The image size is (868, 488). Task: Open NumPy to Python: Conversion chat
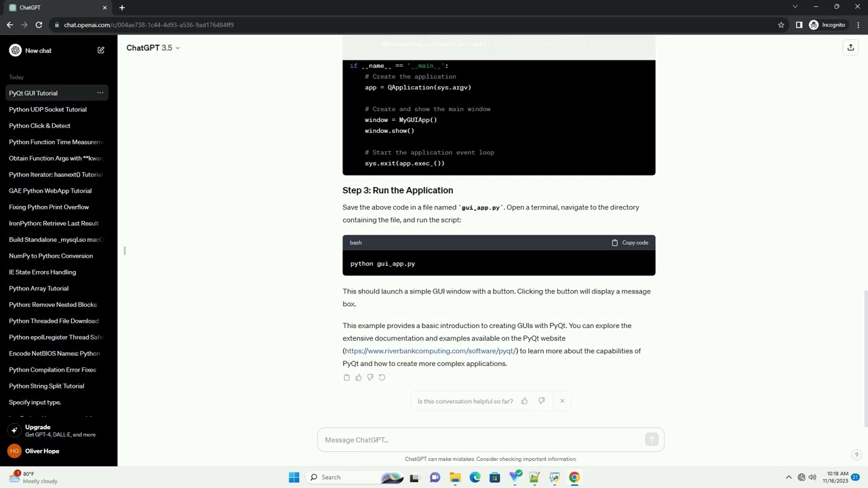pyautogui.click(x=58, y=256)
